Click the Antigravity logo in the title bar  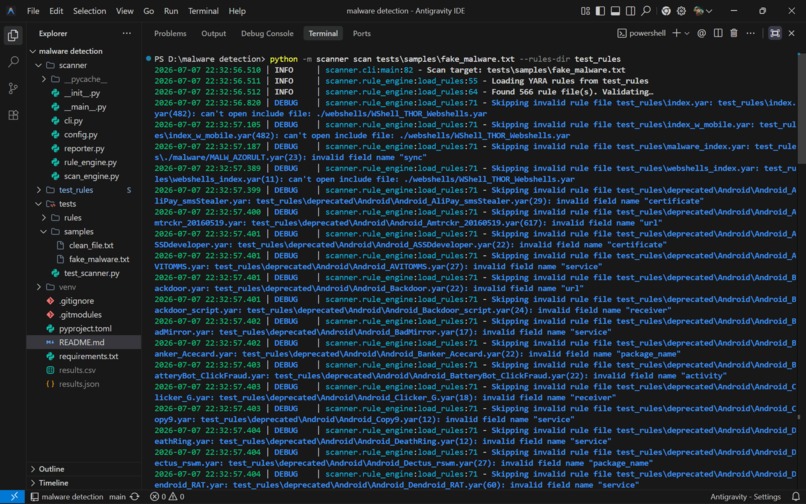[11, 11]
